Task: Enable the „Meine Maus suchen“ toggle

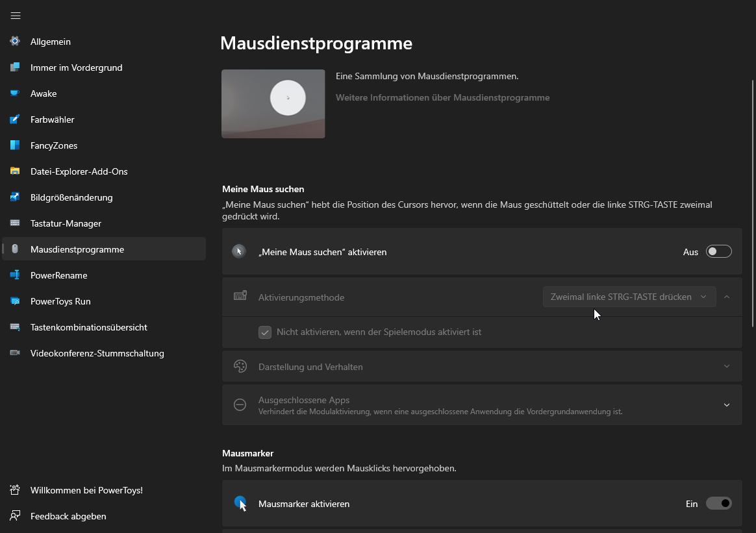Action: 718,251
